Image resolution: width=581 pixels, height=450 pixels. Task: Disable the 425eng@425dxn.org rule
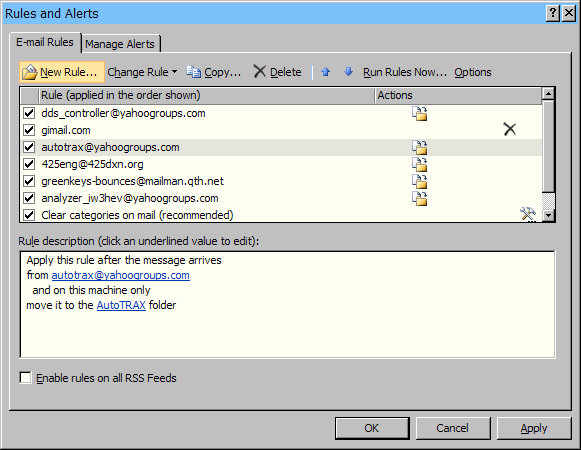pyautogui.click(x=29, y=164)
